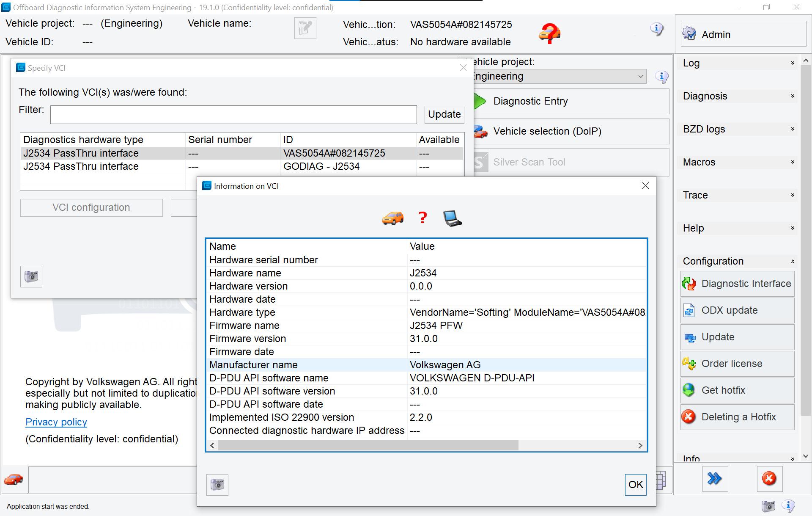This screenshot has width=812, height=516.
Task: Click Deleting a Hotfix
Action: (737, 417)
